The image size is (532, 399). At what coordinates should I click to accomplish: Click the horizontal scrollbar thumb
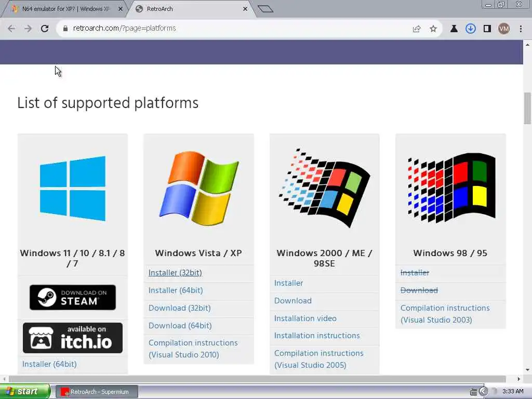click(x=258, y=379)
